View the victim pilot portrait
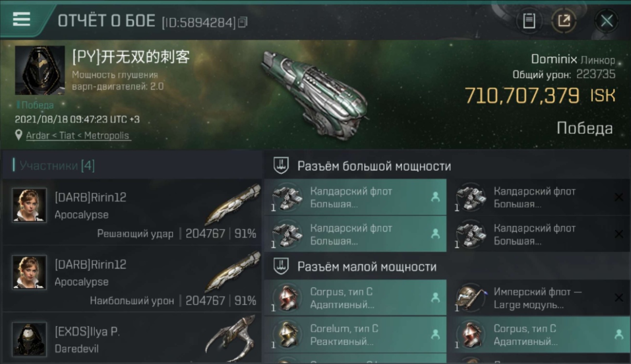Screen dimensions: 631x364 40,70
